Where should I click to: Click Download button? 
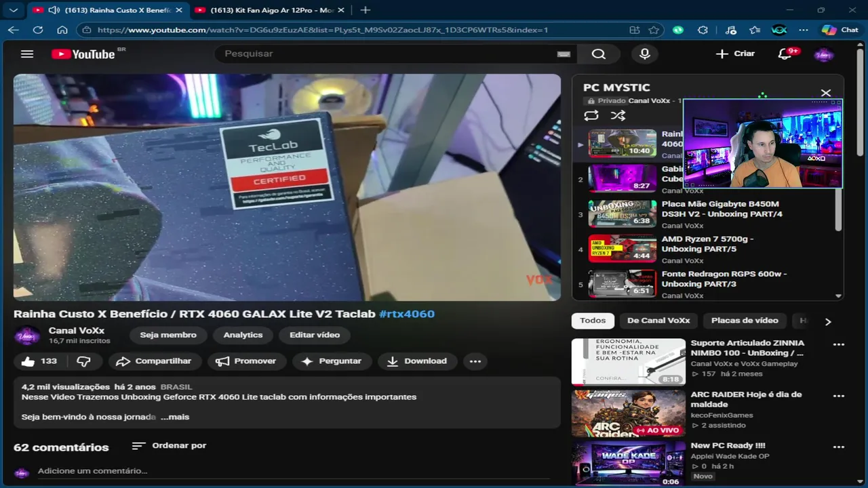pyautogui.click(x=417, y=361)
